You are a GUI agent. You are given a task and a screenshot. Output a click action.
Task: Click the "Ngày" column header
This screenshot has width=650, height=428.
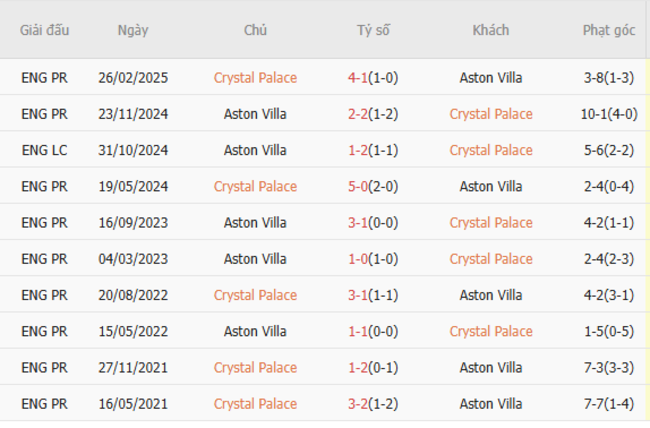132,30
